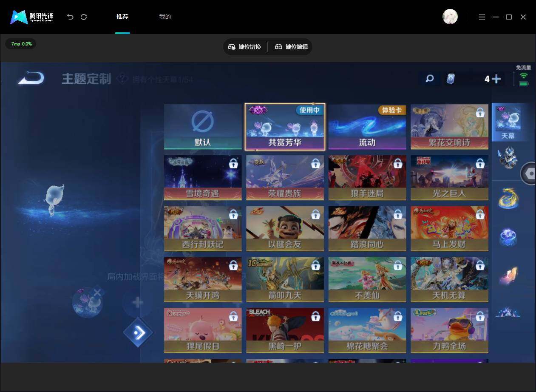Click the Wi-Fi signal status icon
536x392 pixels.
[x=524, y=77]
